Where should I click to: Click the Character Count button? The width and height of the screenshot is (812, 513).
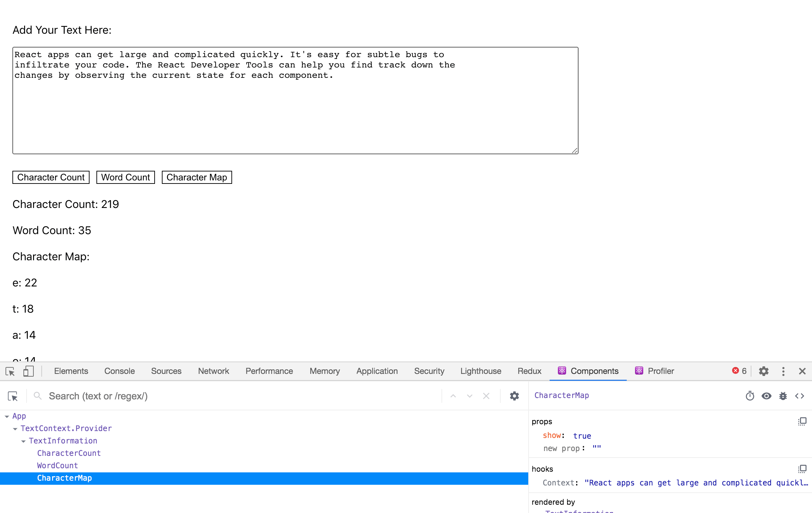tap(51, 177)
